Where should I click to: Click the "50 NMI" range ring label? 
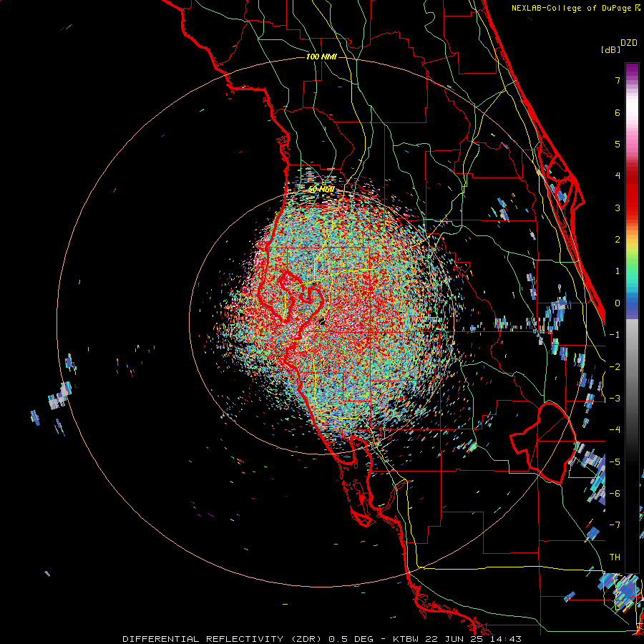point(321,190)
